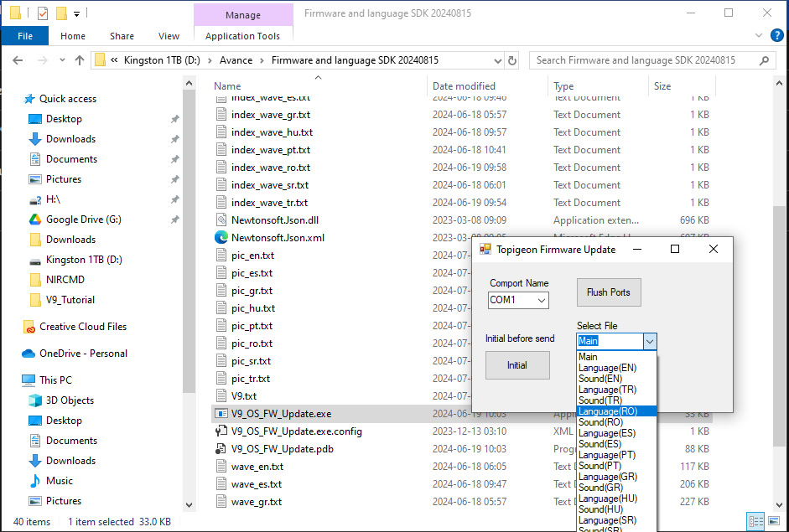789x532 pixels.
Task: Select the pic_en.txt file
Action: click(x=252, y=256)
